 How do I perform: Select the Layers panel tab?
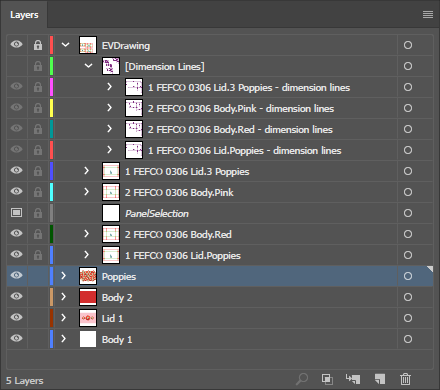point(24,15)
